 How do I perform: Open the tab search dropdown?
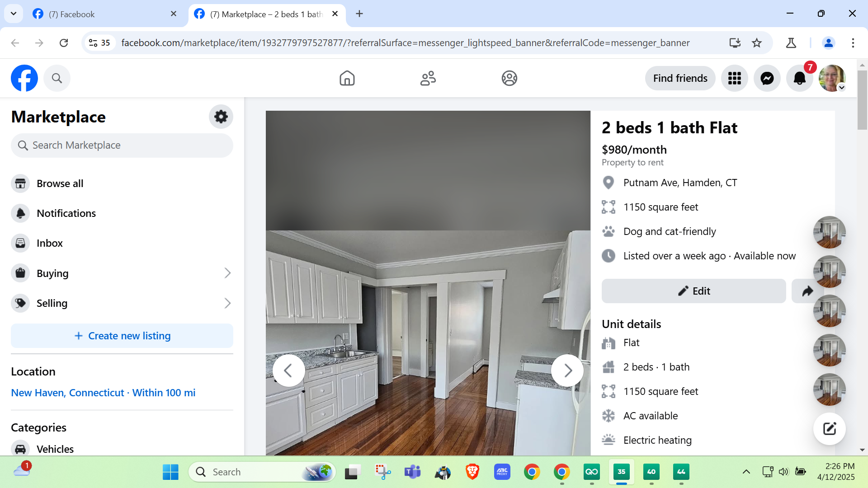(x=14, y=14)
